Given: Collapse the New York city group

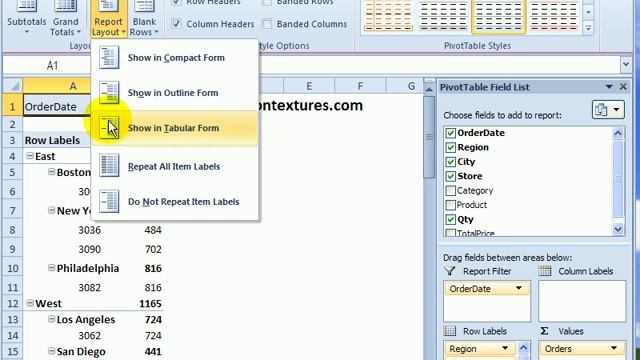Looking at the screenshot, I should [51, 210].
